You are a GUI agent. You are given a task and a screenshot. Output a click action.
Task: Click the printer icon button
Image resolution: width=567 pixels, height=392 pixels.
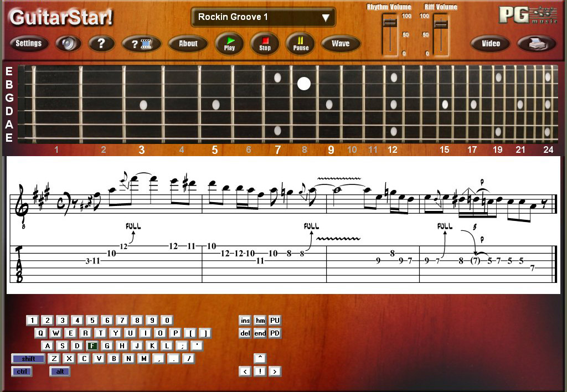(x=537, y=43)
